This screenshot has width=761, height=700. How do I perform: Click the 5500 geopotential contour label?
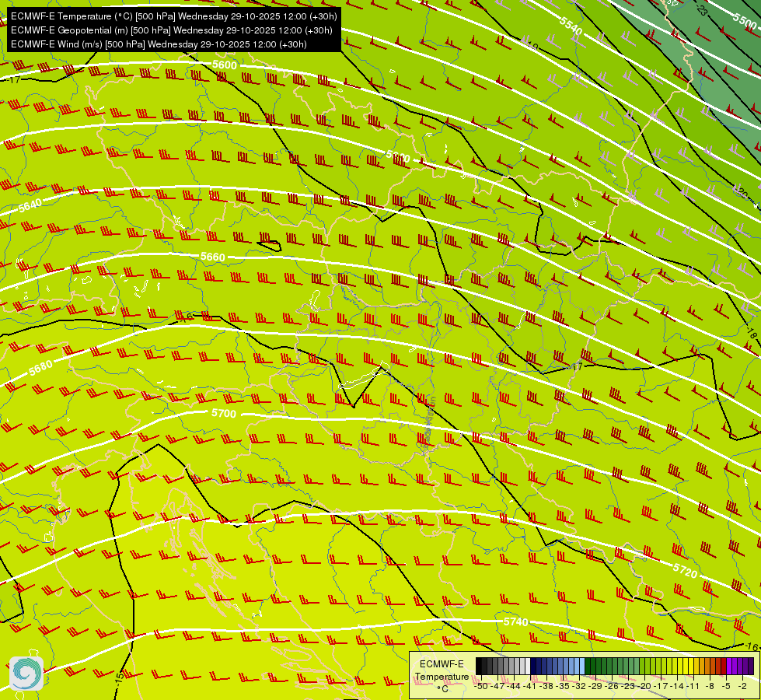pyautogui.click(x=744, y=20)
